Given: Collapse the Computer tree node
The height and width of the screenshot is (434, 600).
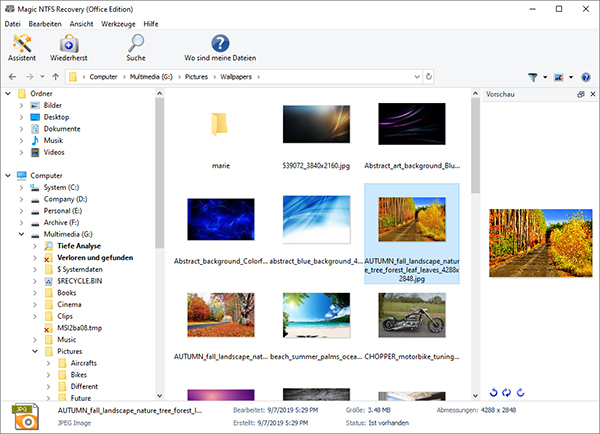Looking at the screenshot, I should point(8,176).
